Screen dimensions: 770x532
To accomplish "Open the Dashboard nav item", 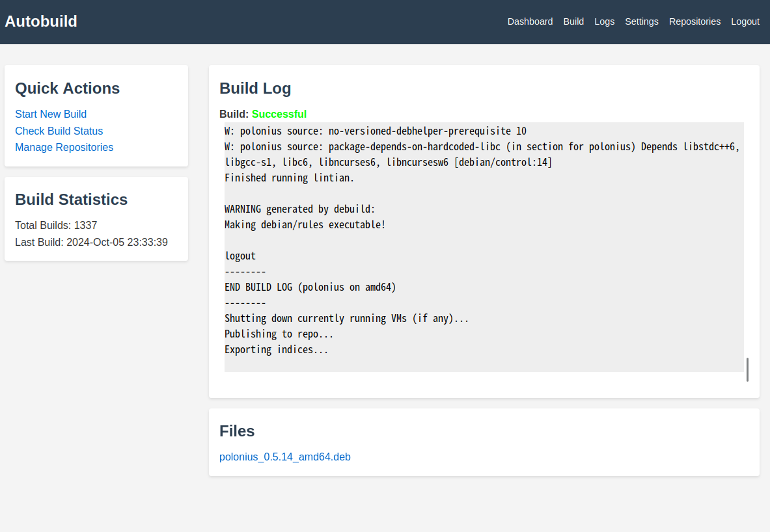I will [530, 21].
